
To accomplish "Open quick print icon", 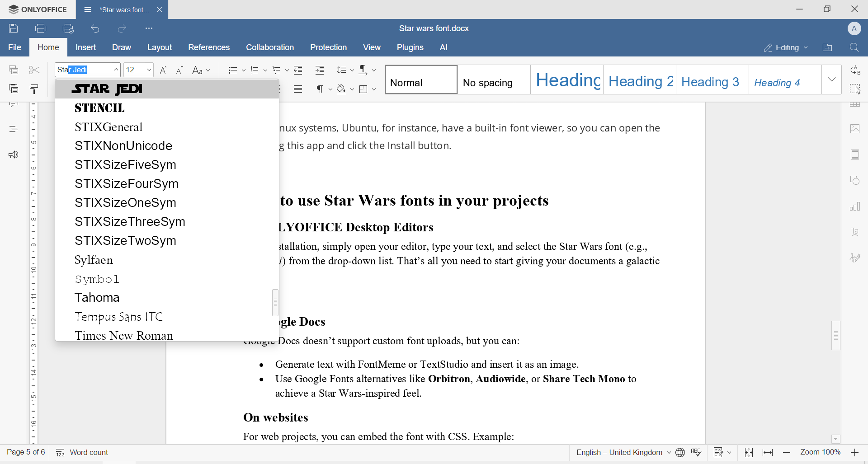I will pos(68,28).
